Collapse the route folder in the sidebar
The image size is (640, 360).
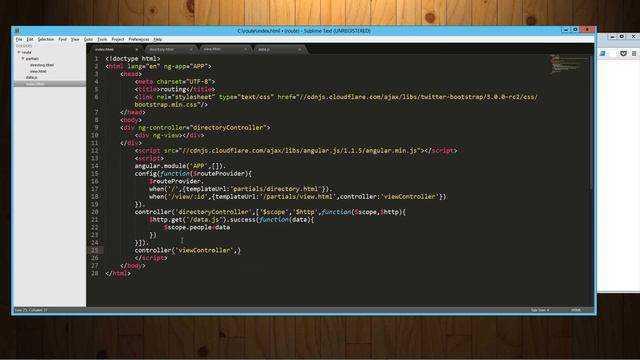(x=19, y=52)
